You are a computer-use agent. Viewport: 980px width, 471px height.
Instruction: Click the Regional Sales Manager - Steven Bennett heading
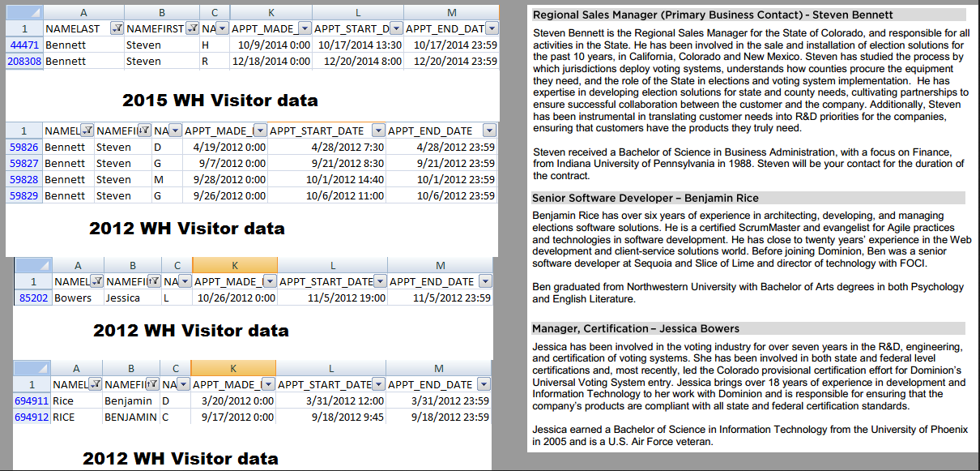(713, 15)
